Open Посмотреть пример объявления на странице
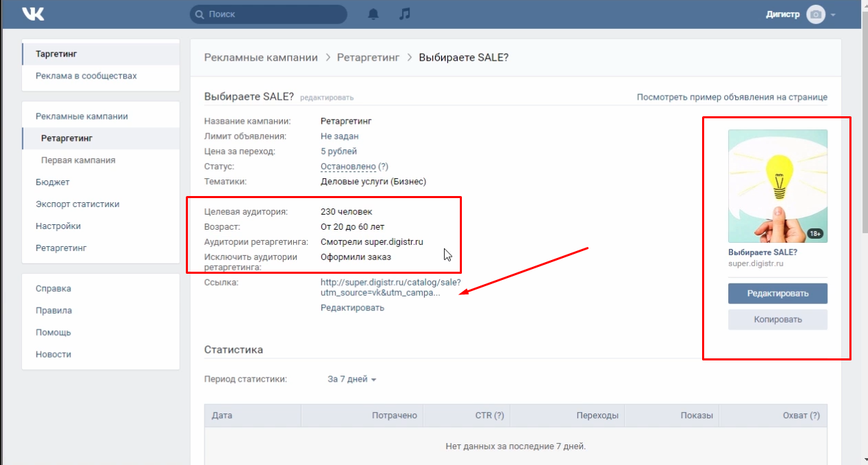Image resolution: width=868 pixels, height=465 pixels. 732,97
